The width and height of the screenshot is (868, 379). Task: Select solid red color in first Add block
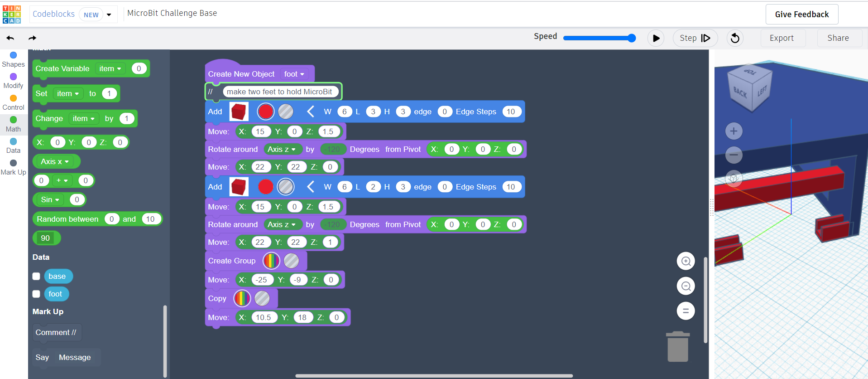(266, 112)
